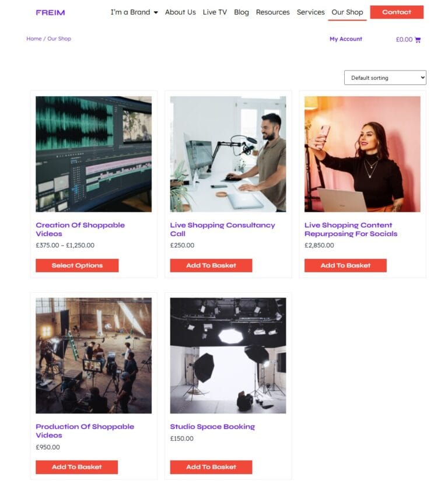
Task: Add Content Repurposing For Socials to basket
Action: [x=345, y=265]
